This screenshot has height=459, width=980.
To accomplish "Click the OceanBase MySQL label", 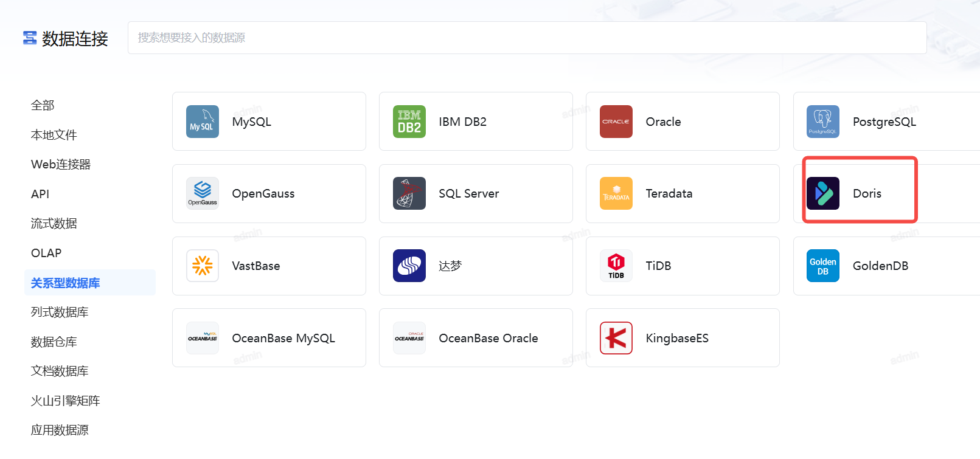I will tap(283, 338).
